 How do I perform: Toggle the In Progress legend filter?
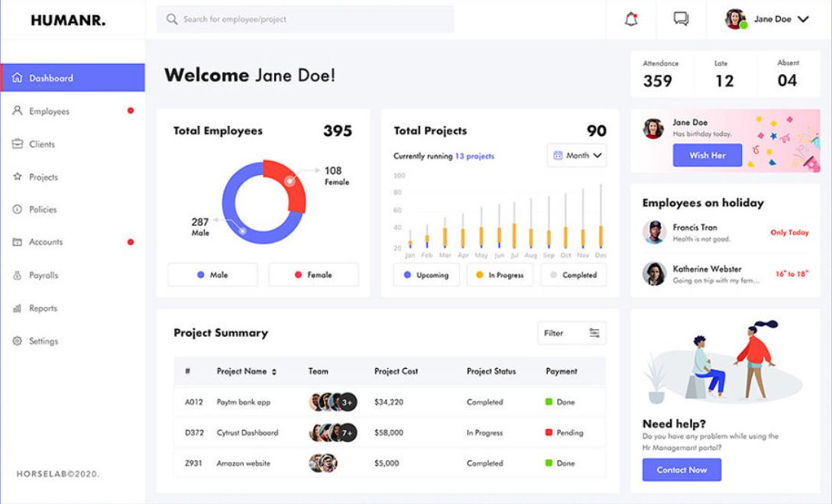click(500, 275)
